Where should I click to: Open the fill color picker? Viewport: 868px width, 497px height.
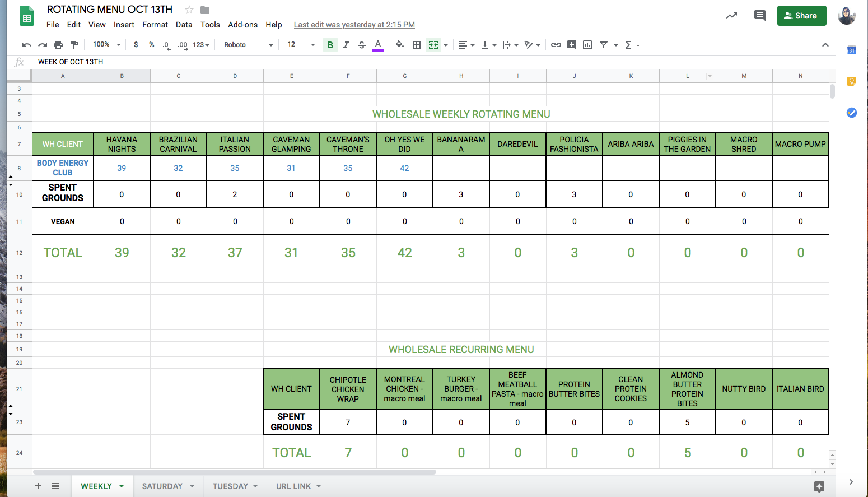(x=399, y=45)
